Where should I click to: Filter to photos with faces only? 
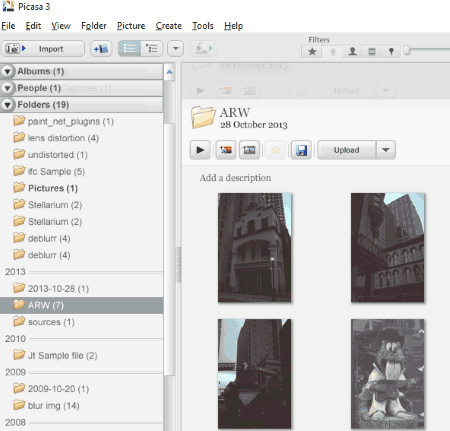352,51
